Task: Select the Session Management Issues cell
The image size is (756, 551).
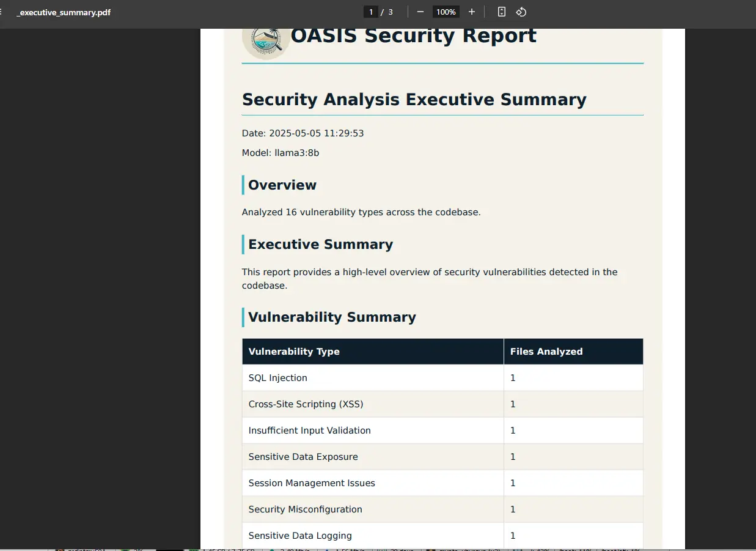Action: (373, 483)
